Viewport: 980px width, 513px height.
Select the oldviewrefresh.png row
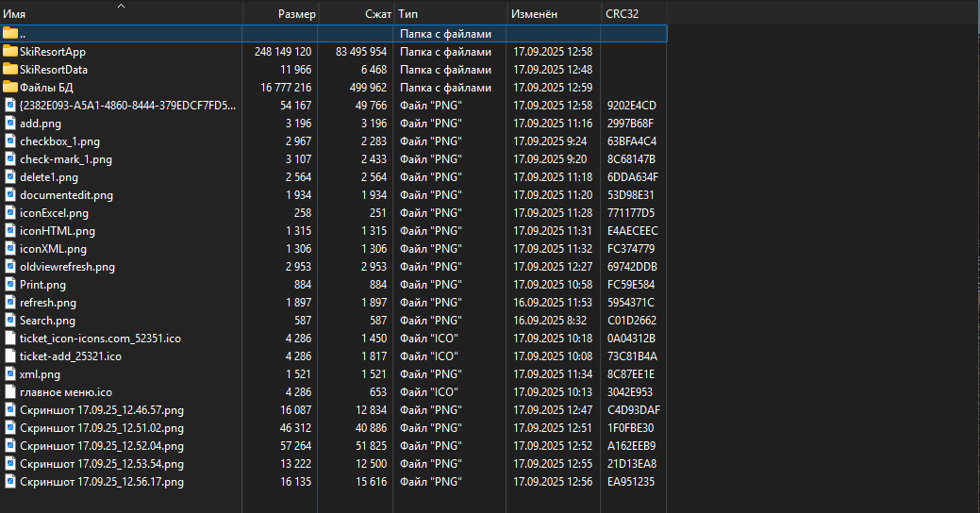pyautogui.click(x=67, y=266)
